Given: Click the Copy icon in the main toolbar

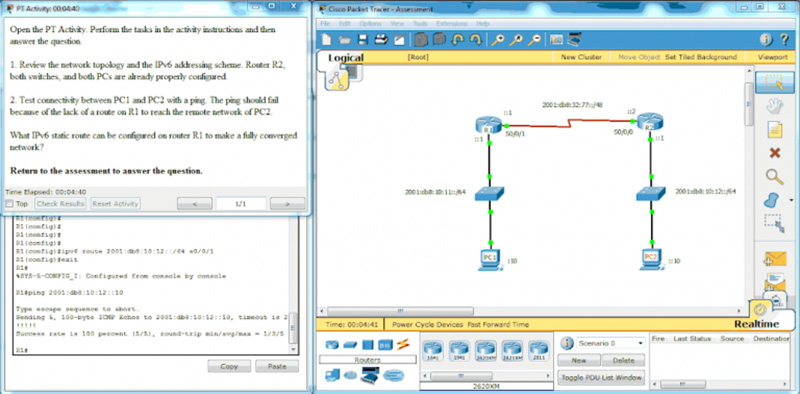Looking at the screenshot, I should [421, 40].
